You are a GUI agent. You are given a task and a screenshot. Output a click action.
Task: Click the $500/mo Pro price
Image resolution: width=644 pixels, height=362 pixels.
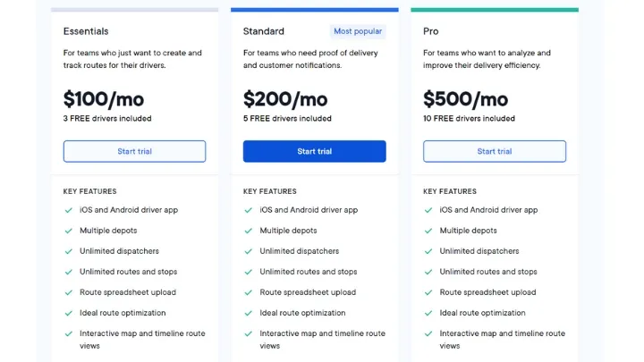pyautogui.click(x=465, y=99)
